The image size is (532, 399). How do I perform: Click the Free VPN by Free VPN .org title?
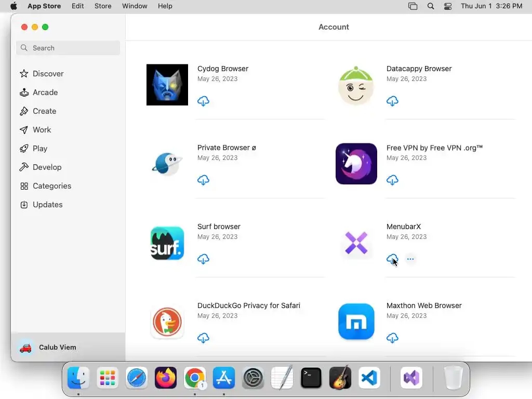[434, 148]
